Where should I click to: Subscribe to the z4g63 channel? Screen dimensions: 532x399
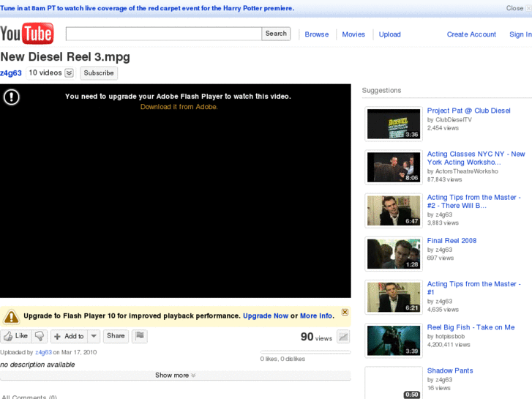pos(99,73)
